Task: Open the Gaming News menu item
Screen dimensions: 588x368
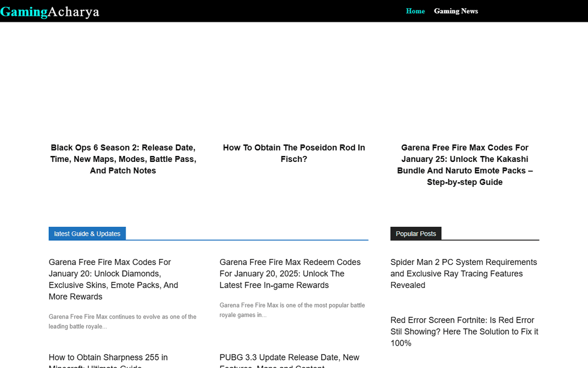Action: (x=456, y=11)
